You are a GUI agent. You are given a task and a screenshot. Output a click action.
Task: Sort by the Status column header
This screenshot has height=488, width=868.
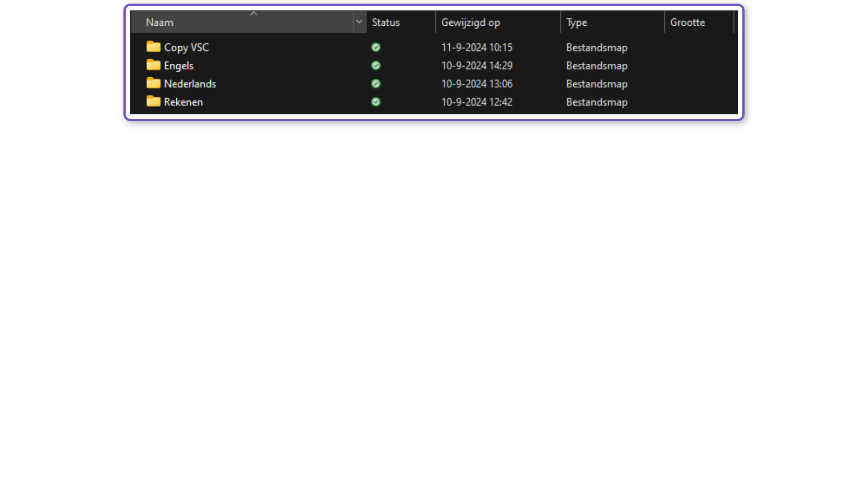click(386, 23)
